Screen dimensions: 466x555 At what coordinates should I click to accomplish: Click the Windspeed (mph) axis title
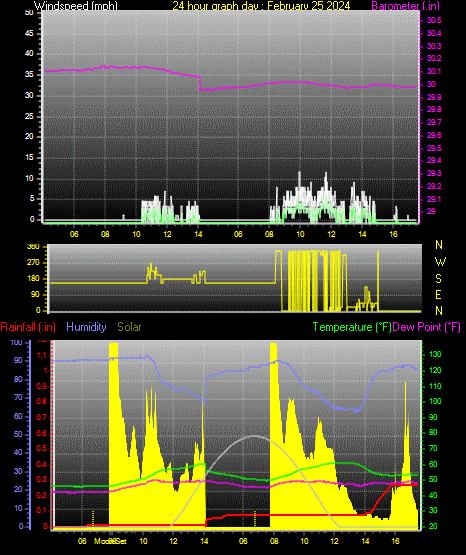point(75,6)
